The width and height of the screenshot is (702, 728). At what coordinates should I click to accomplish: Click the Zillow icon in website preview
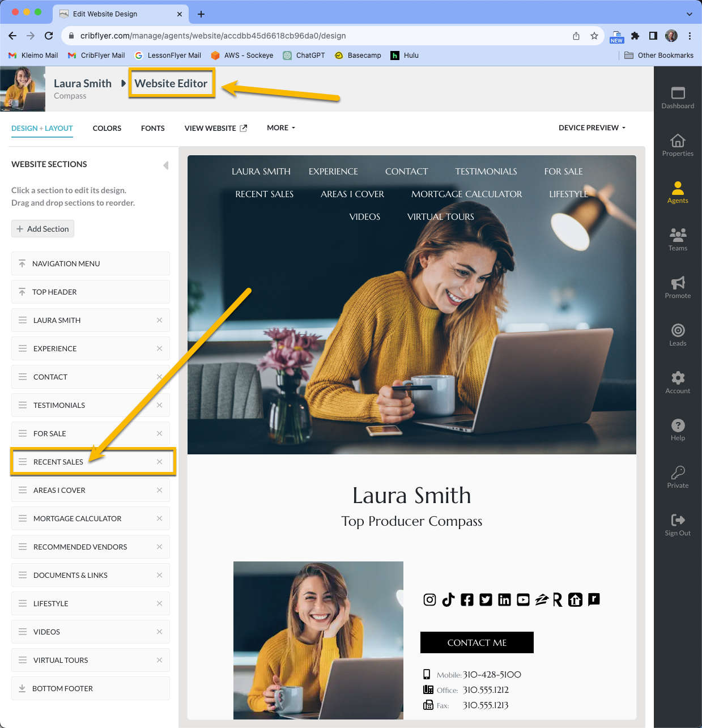click(x=542, y=599)
